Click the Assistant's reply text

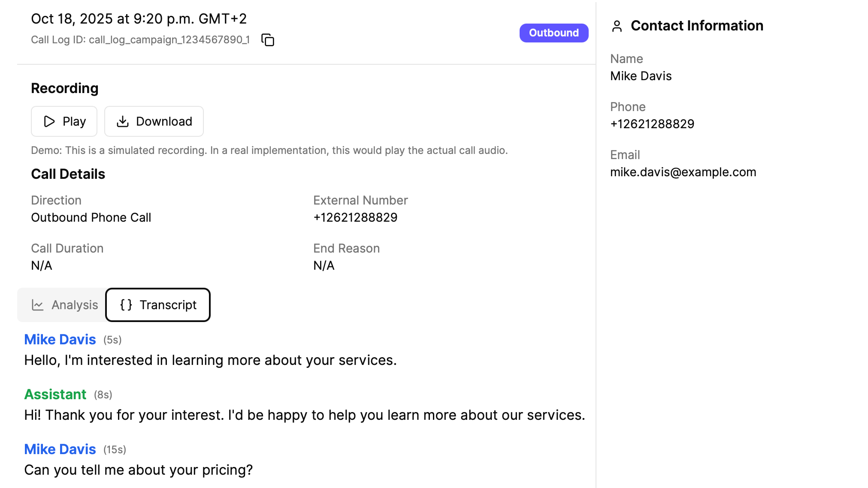click(305, 415)
